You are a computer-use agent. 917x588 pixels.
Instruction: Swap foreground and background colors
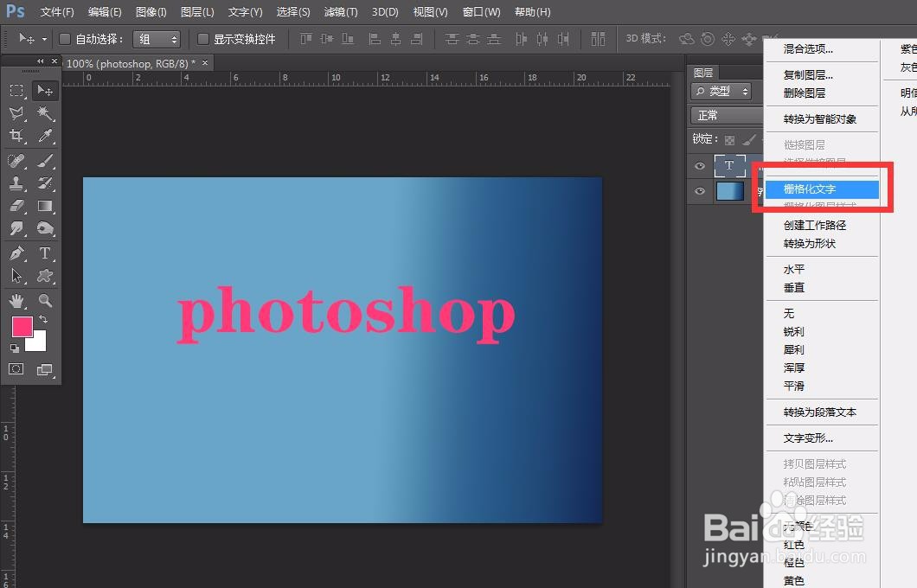(x=43, y=319)
